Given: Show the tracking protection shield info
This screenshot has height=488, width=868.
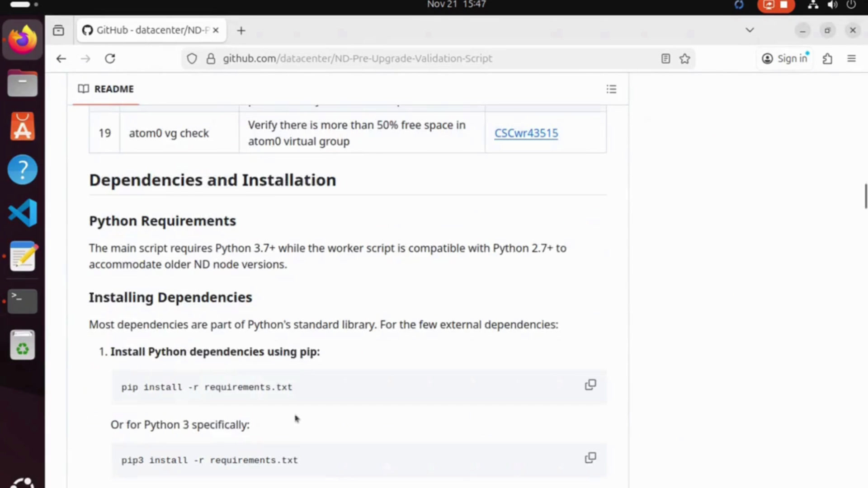Looking at the screenshot, I should pyautogui.click(x=192, y=58).
